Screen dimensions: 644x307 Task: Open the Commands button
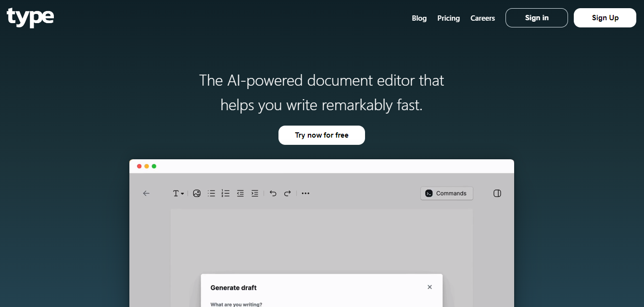point(446,193)
